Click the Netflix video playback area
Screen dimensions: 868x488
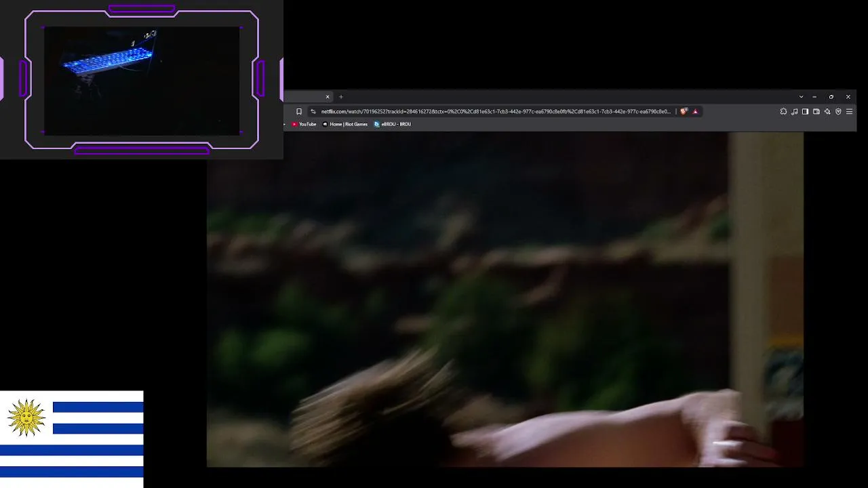(505, 300)
